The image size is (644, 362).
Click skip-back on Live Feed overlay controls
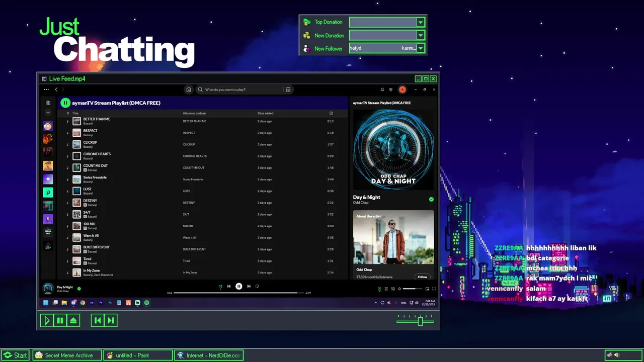tap(98, 320)
